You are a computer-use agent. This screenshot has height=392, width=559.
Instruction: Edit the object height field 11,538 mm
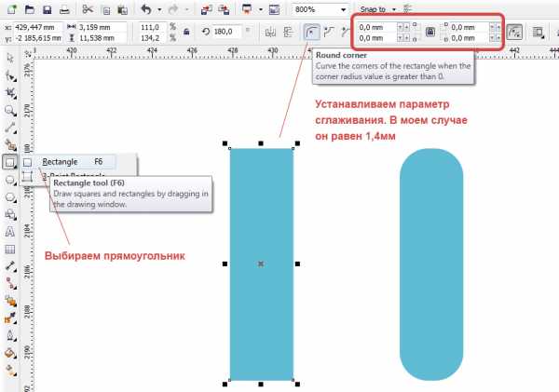102,38
